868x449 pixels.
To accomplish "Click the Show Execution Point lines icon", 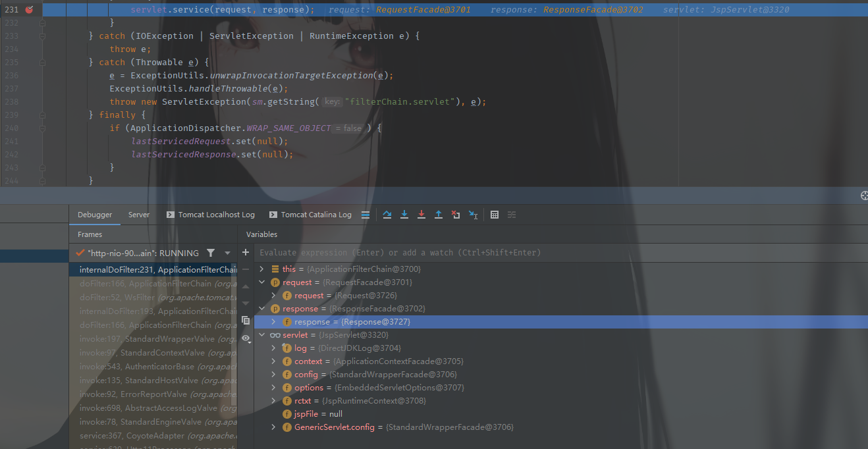I will point(366,215).
